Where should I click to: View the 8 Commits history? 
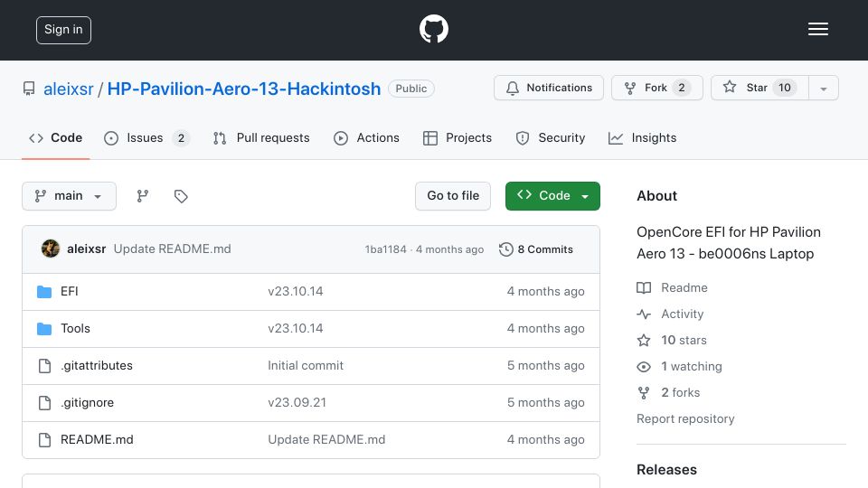tap(536, 249)
